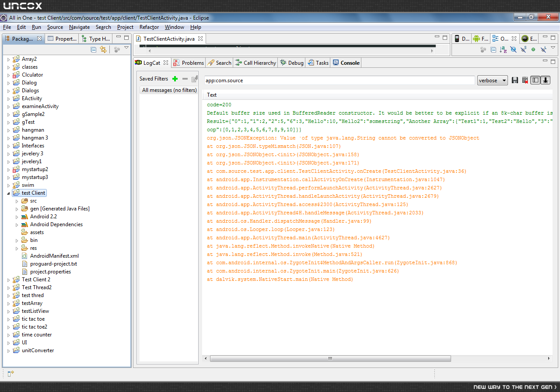Open the Window menu

pos(175,27)
